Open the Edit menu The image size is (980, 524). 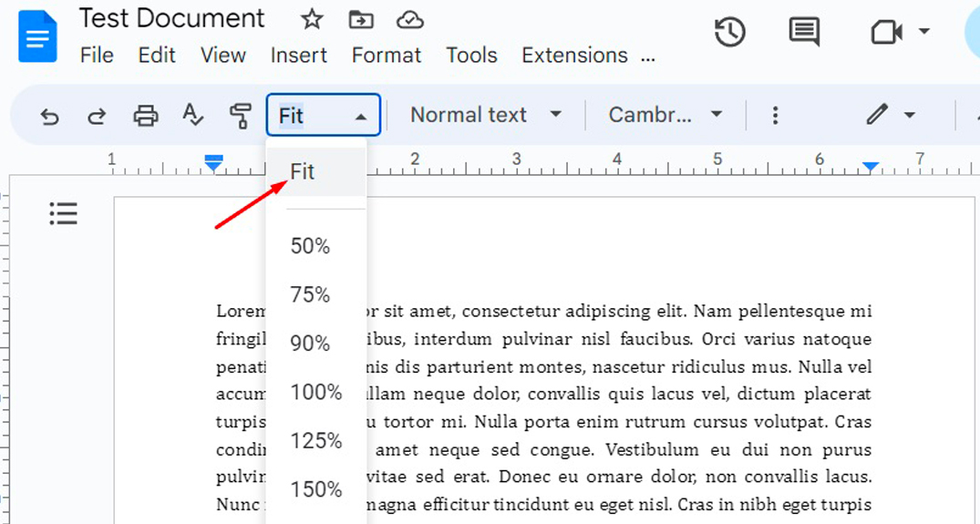pos(156,56)
